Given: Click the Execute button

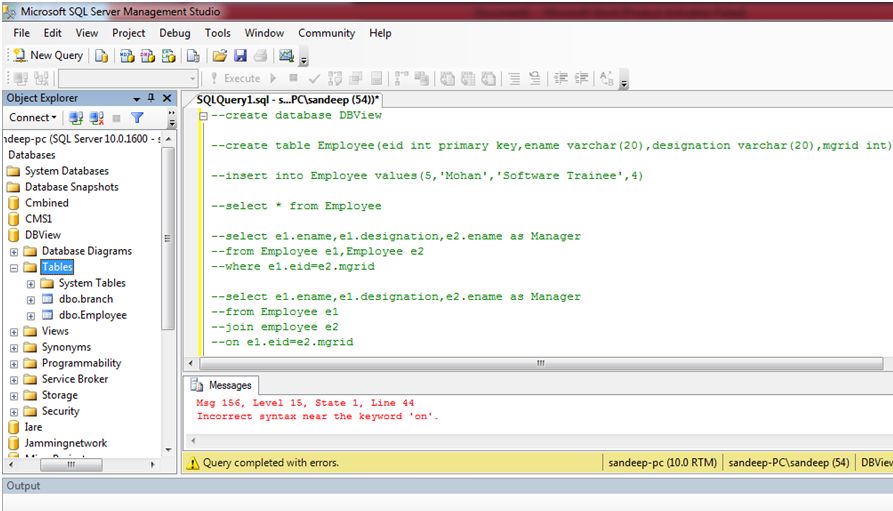Looking at the screenshot, I should tap(236, 78).
